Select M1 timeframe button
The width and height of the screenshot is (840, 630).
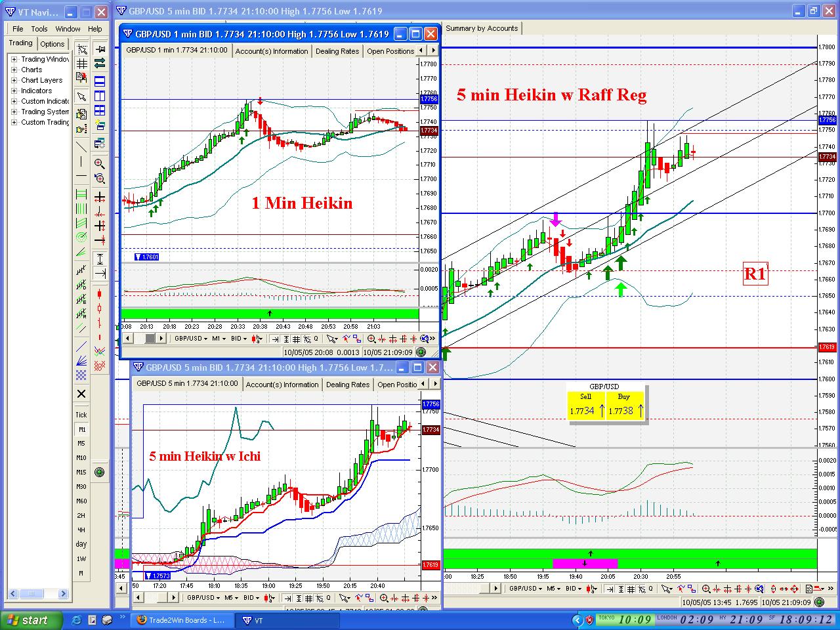(x=81, y=429)
